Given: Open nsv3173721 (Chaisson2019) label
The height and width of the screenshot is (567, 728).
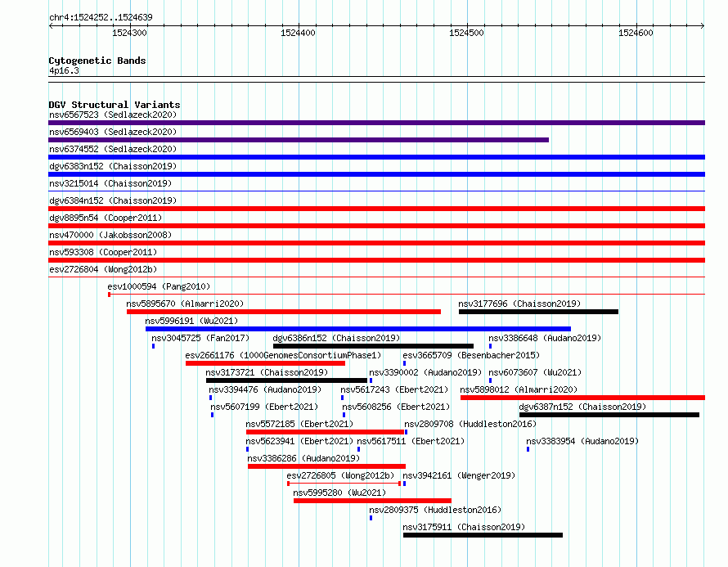Looking at the screenshot, I should point(267,372).
